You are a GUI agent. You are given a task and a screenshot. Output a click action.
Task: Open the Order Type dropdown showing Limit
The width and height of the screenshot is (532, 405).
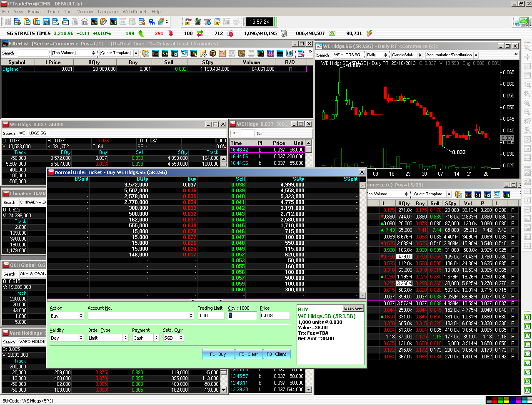(x=125, y=338)
